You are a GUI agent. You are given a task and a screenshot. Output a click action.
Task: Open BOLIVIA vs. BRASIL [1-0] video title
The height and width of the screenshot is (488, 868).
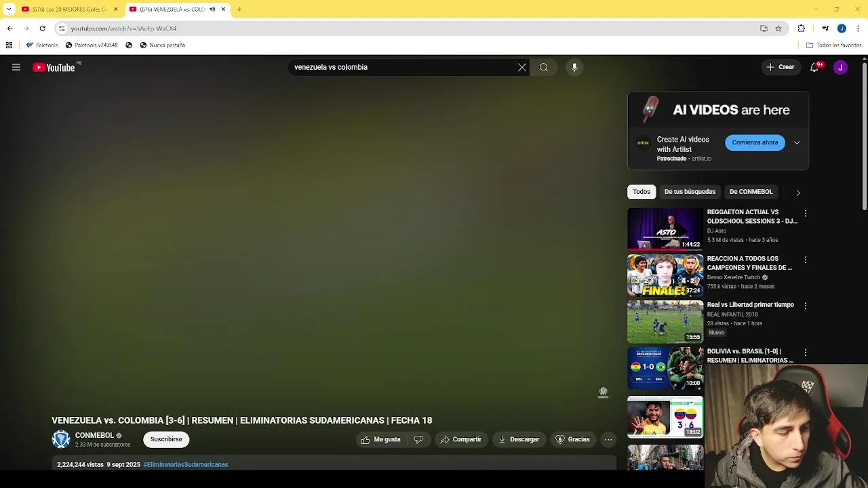click(750, 356)
